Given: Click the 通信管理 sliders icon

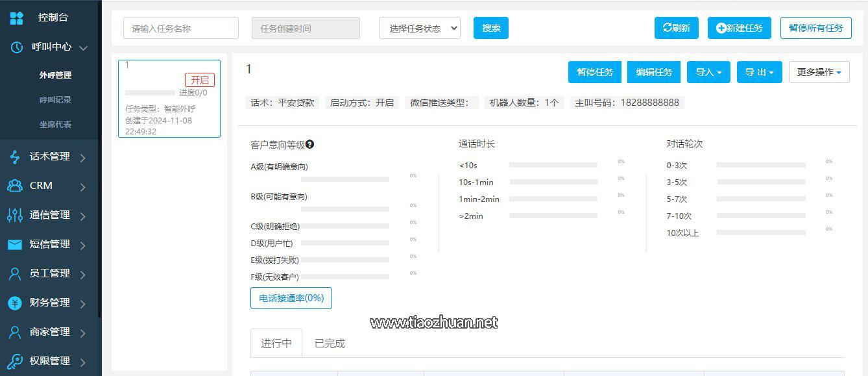Looking at the screenshot, I should coord(14,215).
